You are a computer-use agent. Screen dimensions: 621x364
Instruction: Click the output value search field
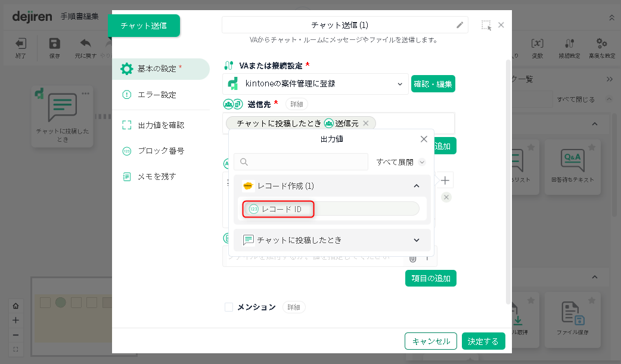point(301,162)
